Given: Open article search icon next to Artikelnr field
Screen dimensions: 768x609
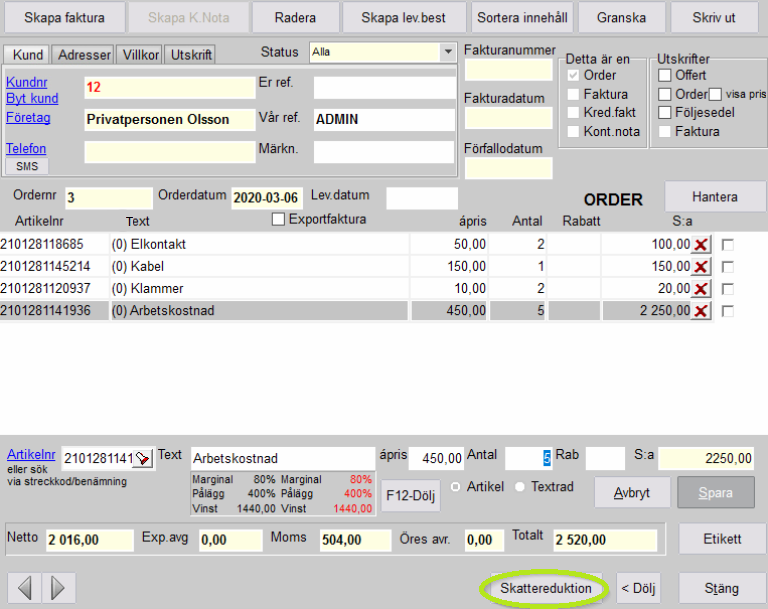Looking at the screenshot, I should pos(143,459).
